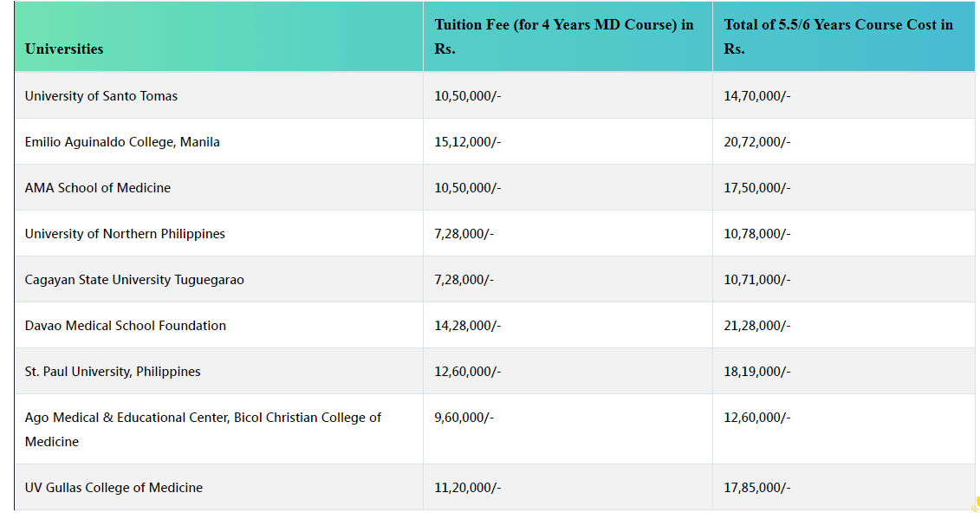This screenshot has width=980, height=519.
Task: Select the 17,85,000/- total cost value
Action: point(757,488)
